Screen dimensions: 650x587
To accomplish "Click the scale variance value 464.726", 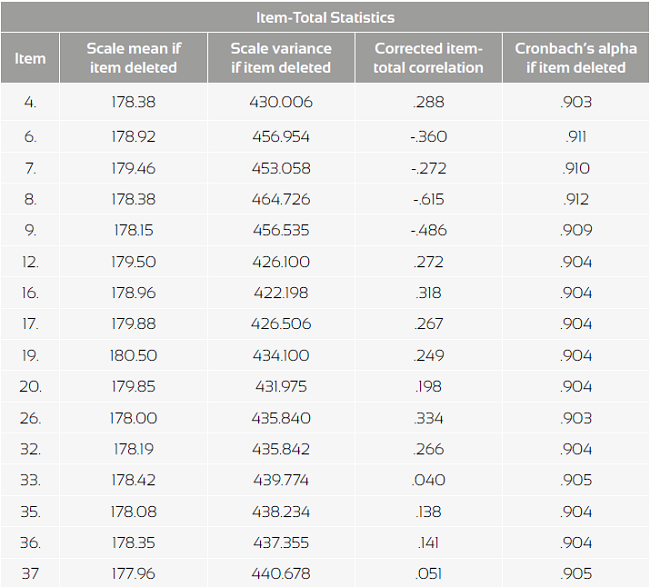I will [x=280, y=199].
